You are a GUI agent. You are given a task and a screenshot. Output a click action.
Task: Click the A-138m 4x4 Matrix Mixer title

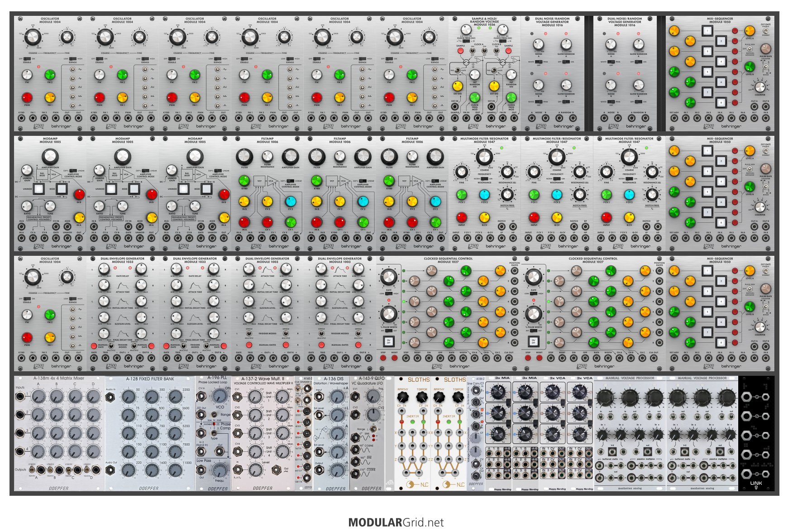click(x=59, y=379)
